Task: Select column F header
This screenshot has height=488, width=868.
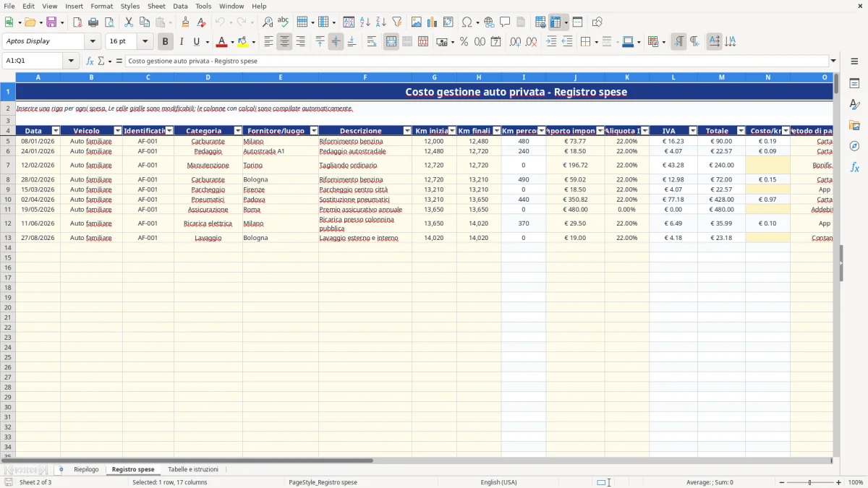Action: tap(365, 77)
